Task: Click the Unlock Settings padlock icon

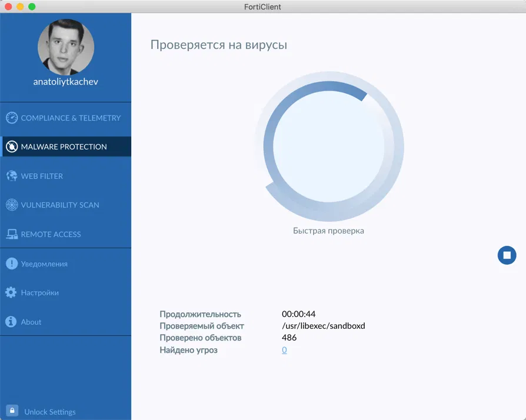Action: [12, 410]
